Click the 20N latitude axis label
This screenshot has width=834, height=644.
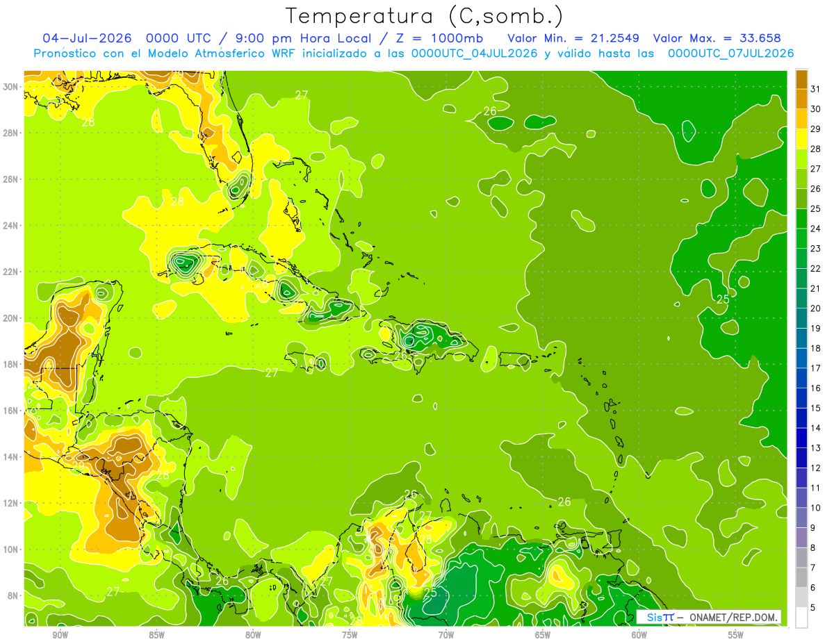11,318
